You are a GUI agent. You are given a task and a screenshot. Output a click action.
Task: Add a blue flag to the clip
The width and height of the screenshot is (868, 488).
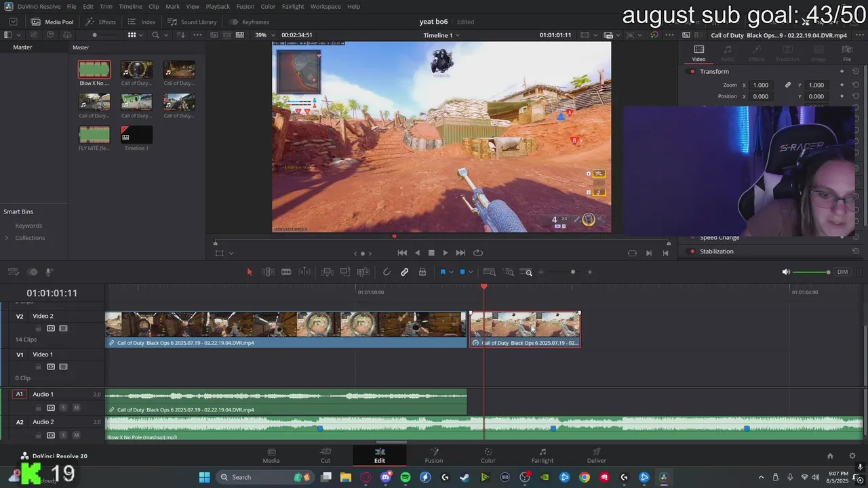pyautogui.click(x=443, y=272)
